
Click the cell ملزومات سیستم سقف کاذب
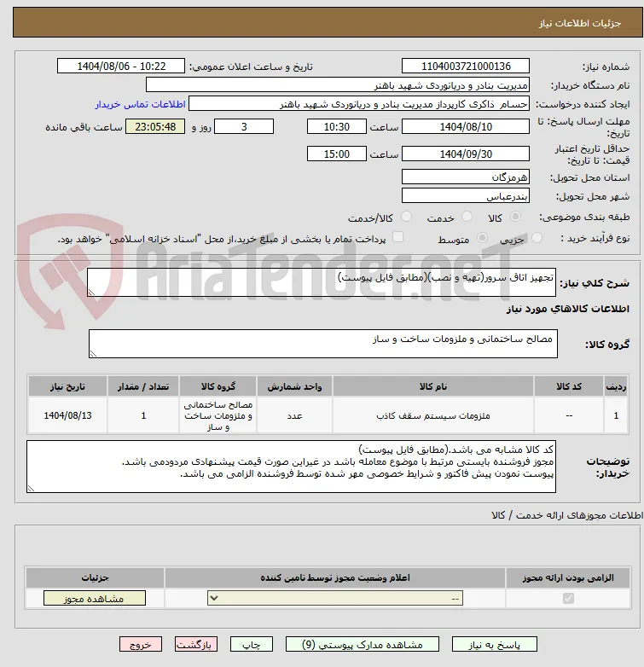coord(433,415)
